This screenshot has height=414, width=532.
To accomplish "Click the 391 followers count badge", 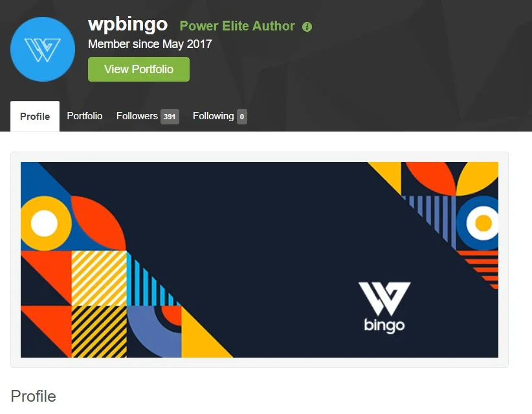I will pos(170,117).
